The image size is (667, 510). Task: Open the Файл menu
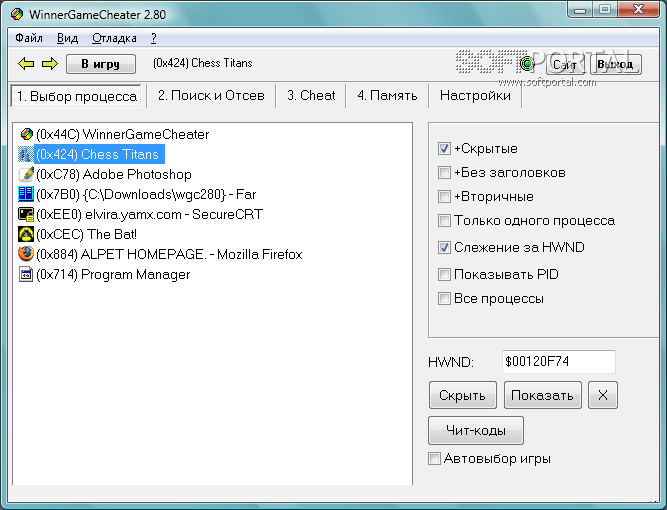click(29, 38)
